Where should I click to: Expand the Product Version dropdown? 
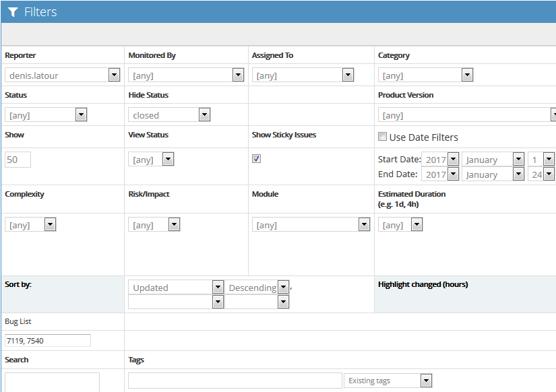coord(466,115)
